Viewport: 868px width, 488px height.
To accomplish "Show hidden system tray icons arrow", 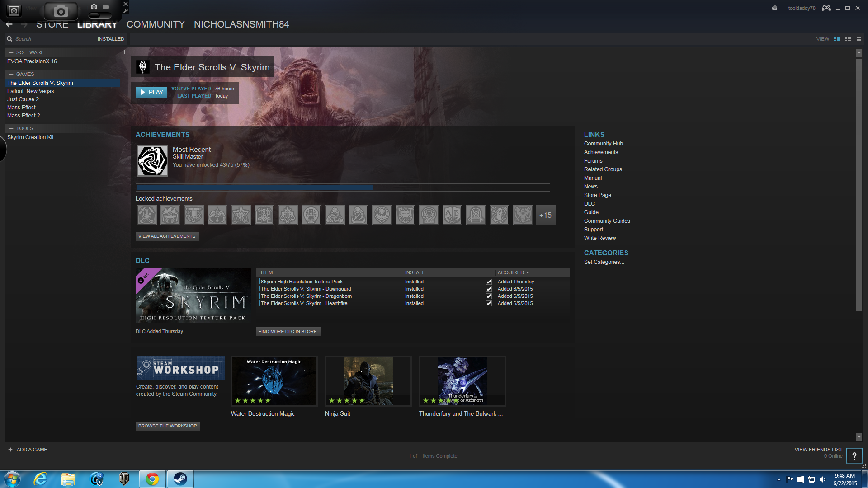I will (x=778, y=479).
